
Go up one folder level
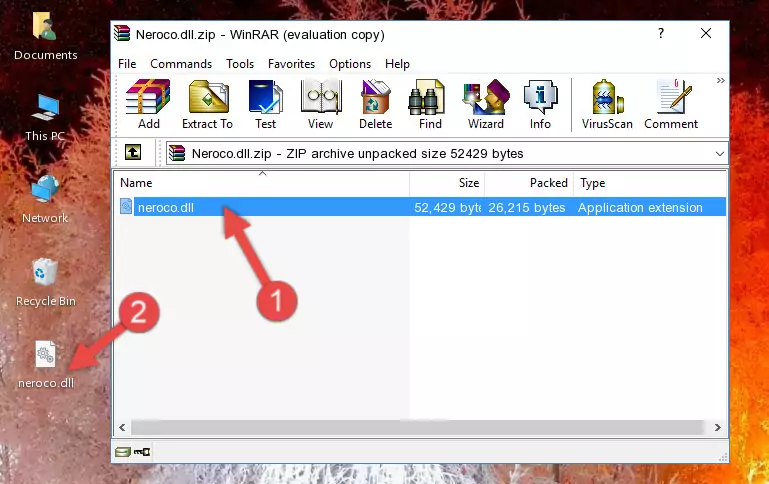[133, 153]
